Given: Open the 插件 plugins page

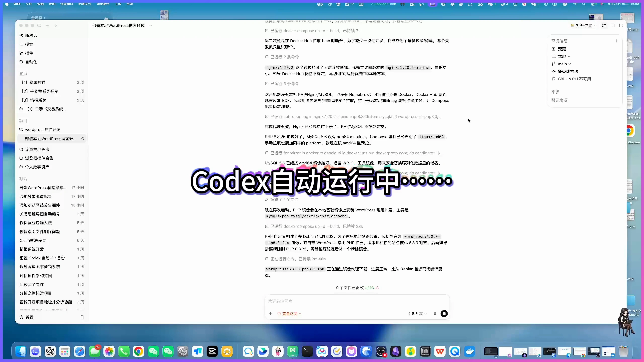Looking at the screenshot, I should (x=26, y=53).
